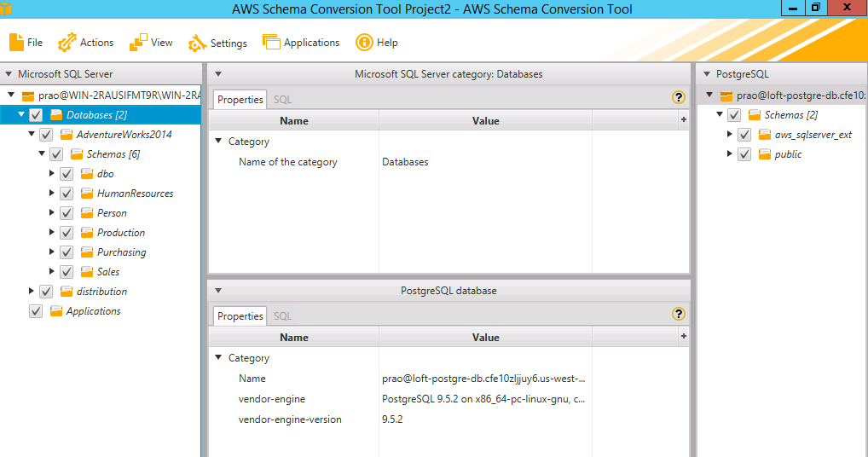Screen dimensions: 868x457
Task: Expand the public schema node
Action: click(x=730, y=153)
